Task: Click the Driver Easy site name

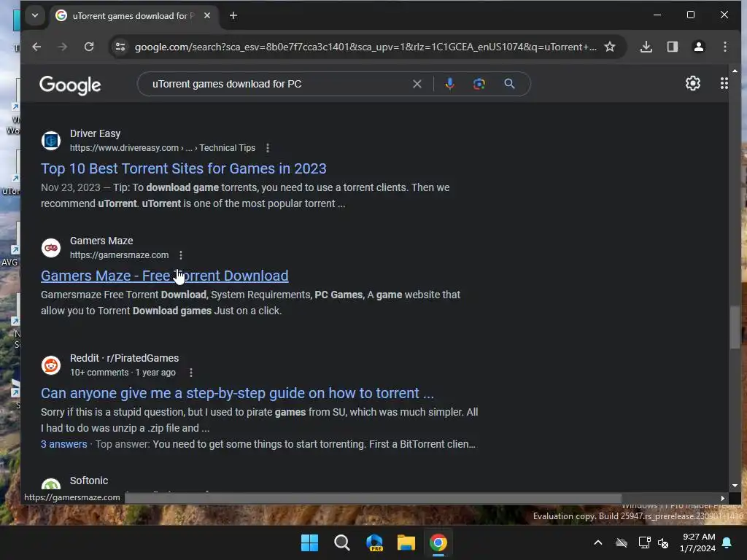Action: 96,134
